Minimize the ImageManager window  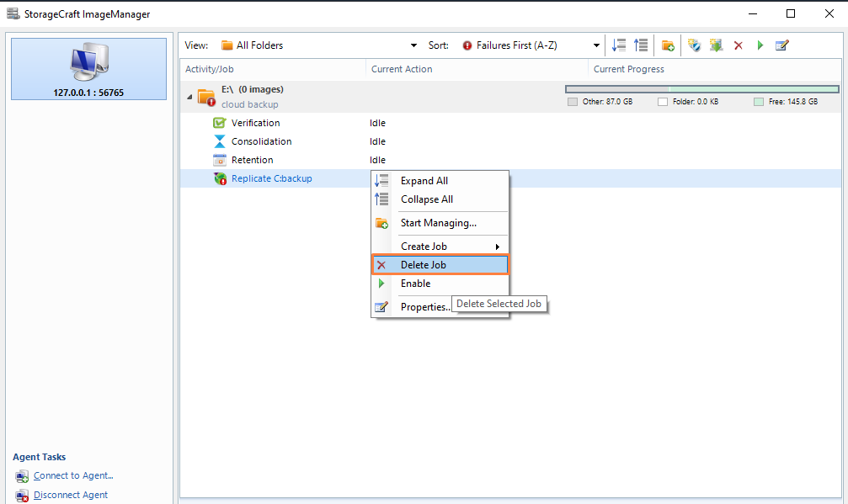752,13
